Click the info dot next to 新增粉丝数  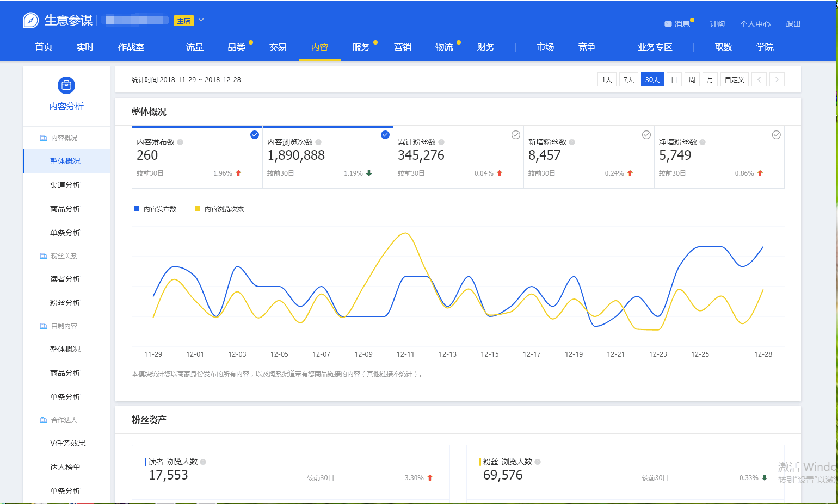[x=572, y=142]
